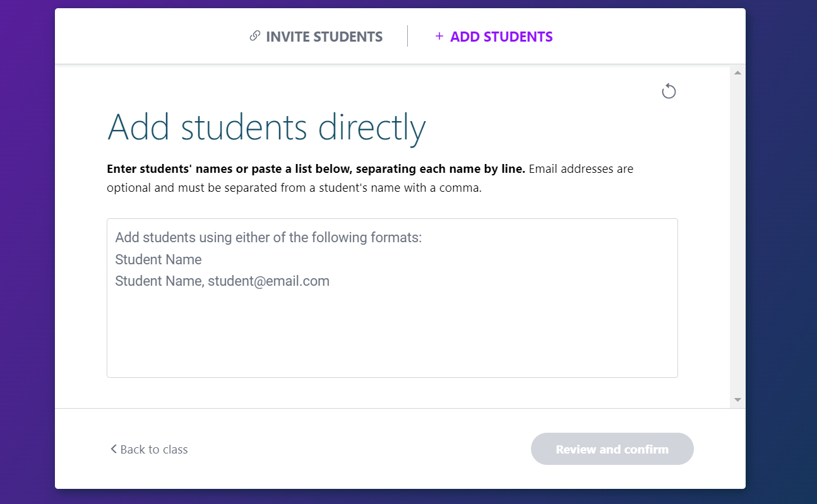Click the 'Add students using either' placeholder line
Image resolution: width=817 pixels, height=504 pixels.
pyautogui.click(x=268, y=238)
